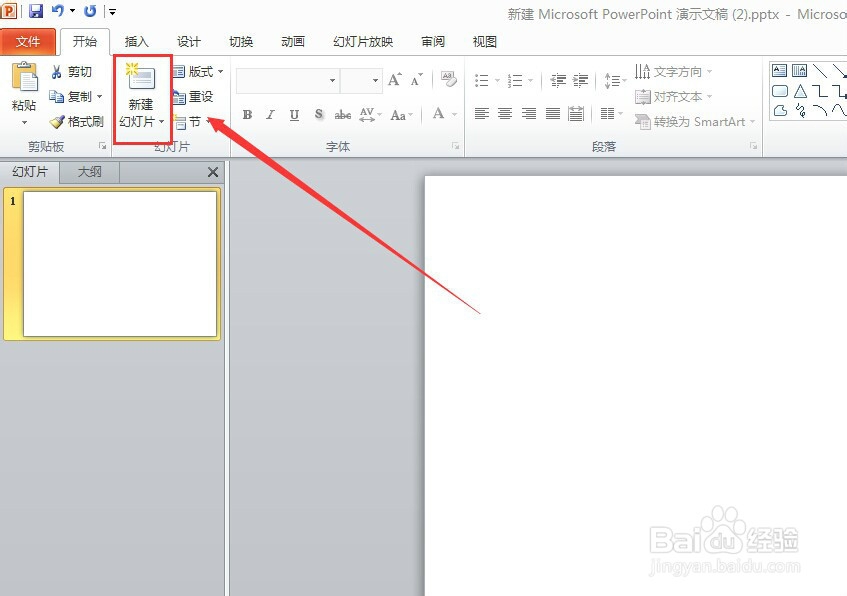Open the File (文件) tab
This screenshot has height=596, width=847.
(x=28, y=42)
